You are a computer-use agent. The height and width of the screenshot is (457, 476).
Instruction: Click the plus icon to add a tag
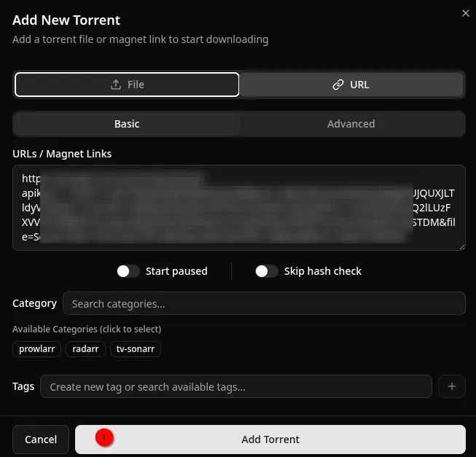pos(451,386)
